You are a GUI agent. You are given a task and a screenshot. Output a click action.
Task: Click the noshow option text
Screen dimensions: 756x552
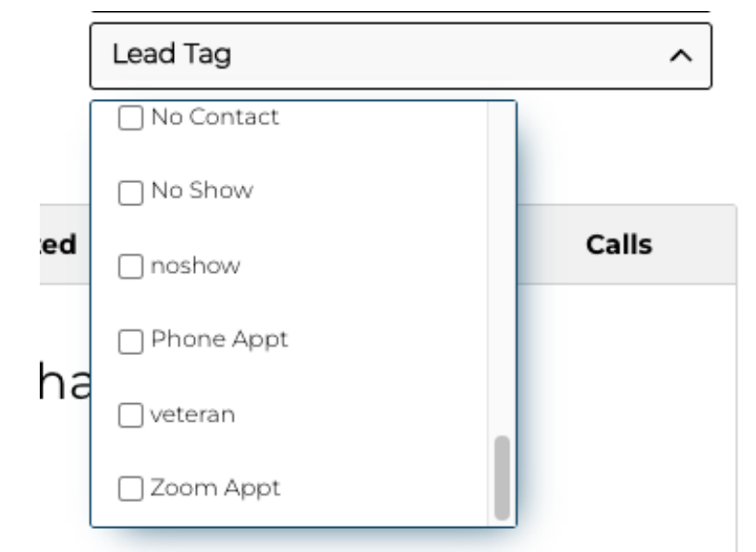(195, 266)
